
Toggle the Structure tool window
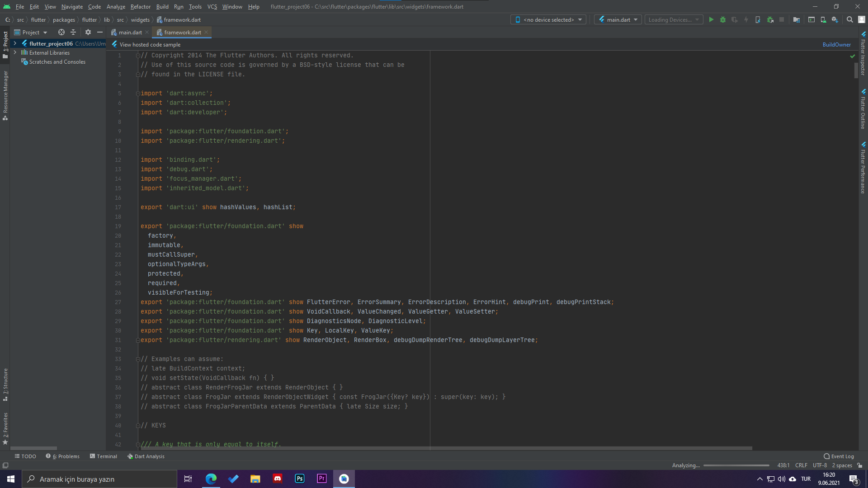5,384
